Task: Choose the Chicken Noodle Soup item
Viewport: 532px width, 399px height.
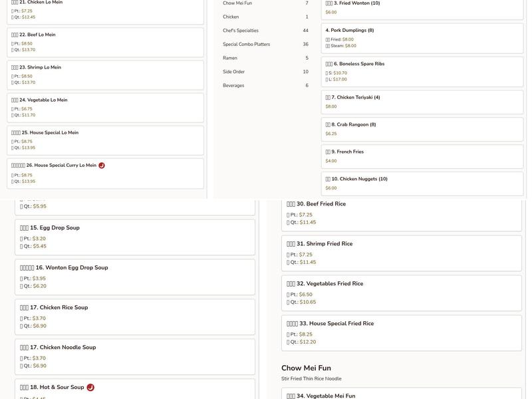Action: point(135,356)
